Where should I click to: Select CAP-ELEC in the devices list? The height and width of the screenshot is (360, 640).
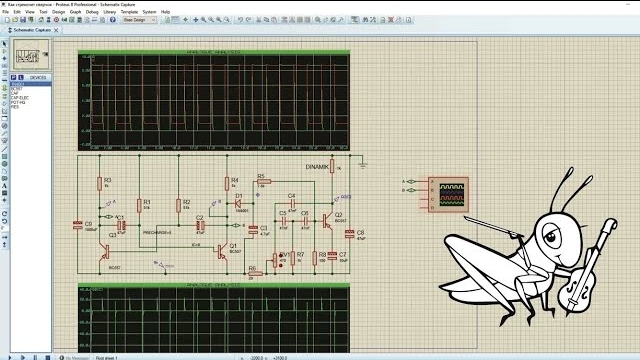(20, 98)
